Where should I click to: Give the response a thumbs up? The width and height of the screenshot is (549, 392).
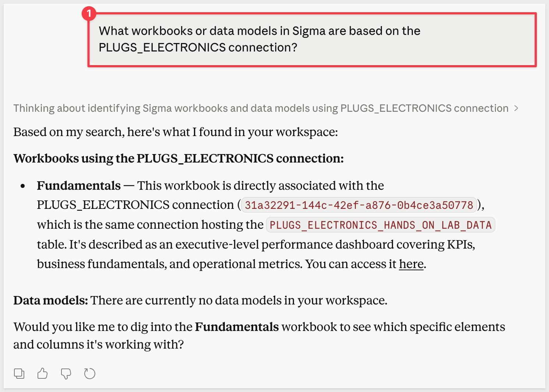43,374
